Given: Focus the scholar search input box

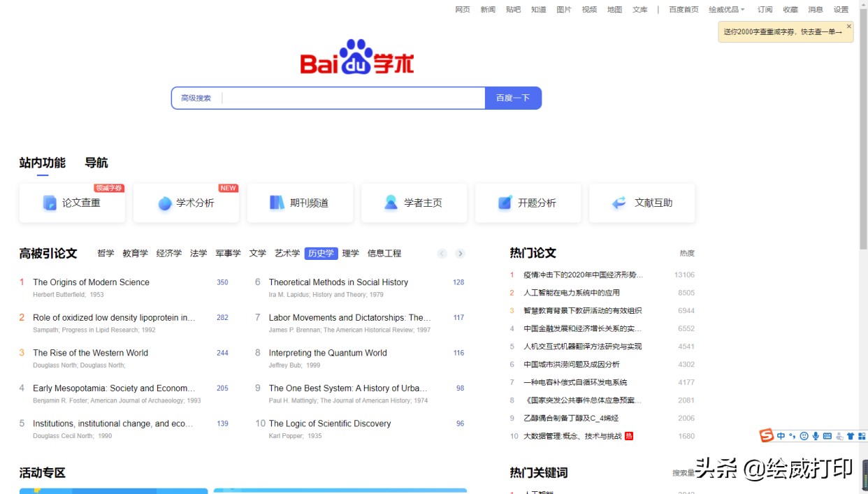Looking at the screenshot, I should tap(353, 98).
